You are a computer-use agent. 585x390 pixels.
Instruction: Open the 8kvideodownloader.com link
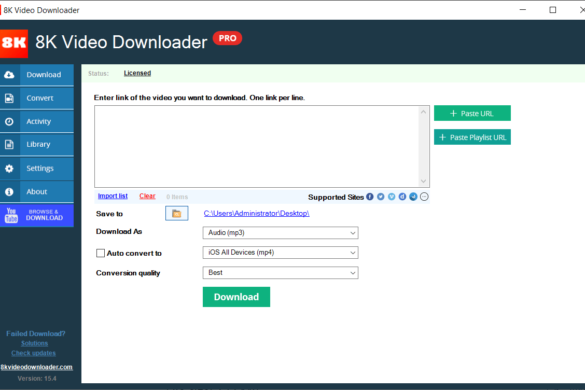tap(37, 367)
